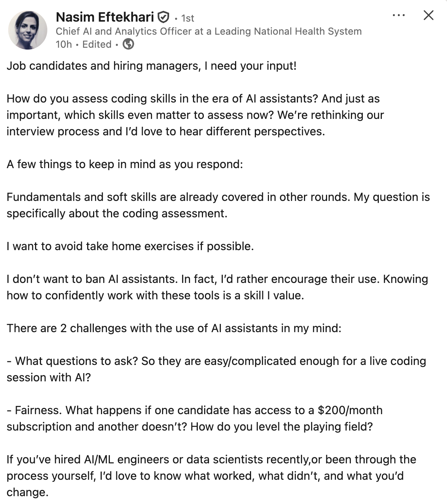Click the 'avoid take home exercises' sentence

pos(130,246)
